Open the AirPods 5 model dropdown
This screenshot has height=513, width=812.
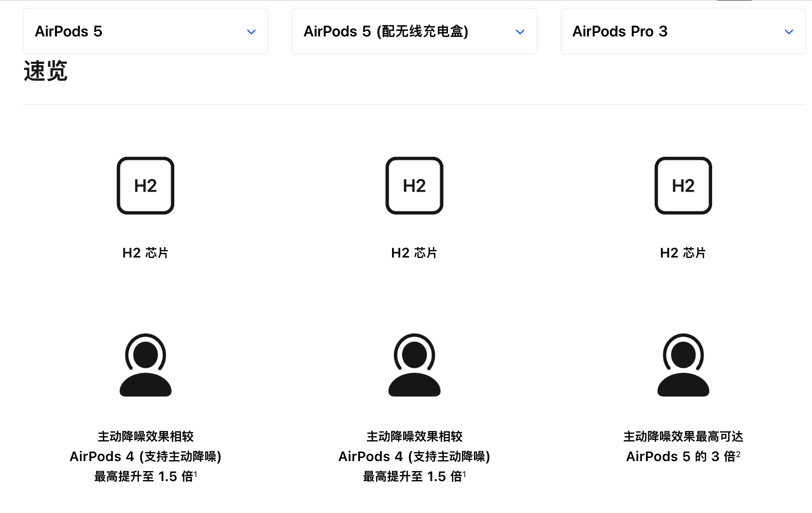[145, 31]
